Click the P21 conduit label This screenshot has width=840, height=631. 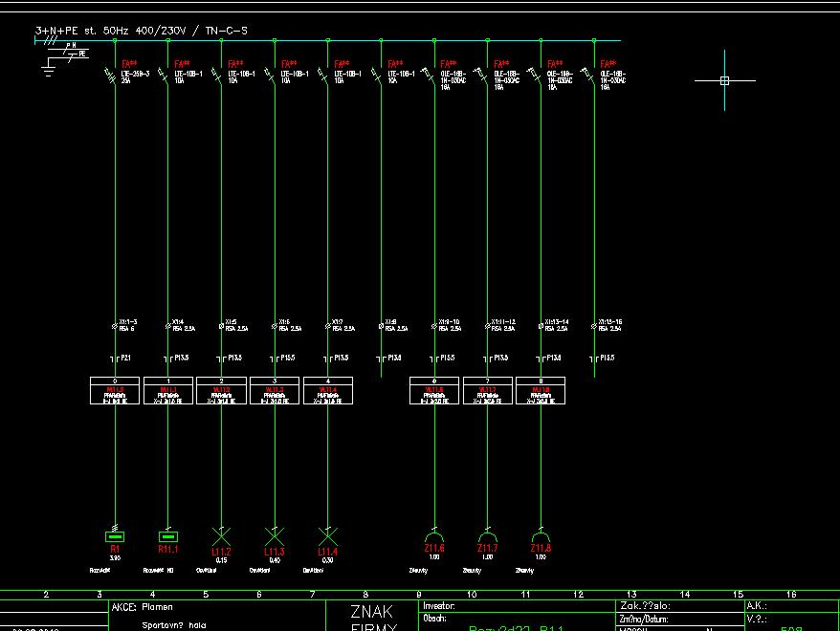[126, 358]
